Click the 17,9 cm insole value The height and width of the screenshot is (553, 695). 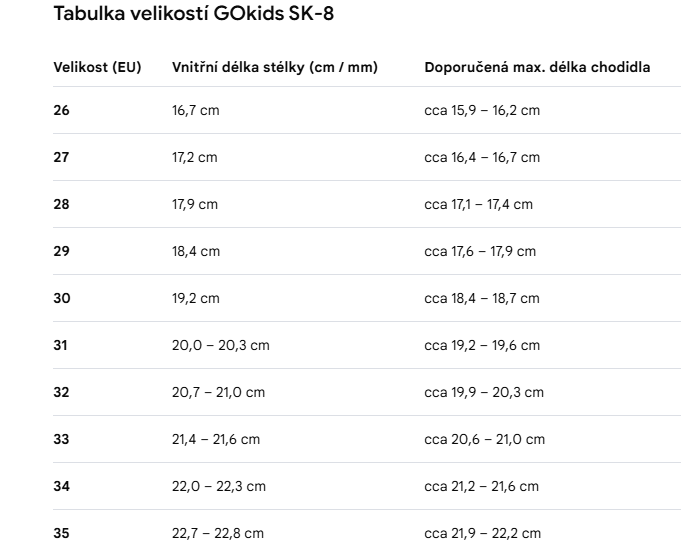click(195, 204)
